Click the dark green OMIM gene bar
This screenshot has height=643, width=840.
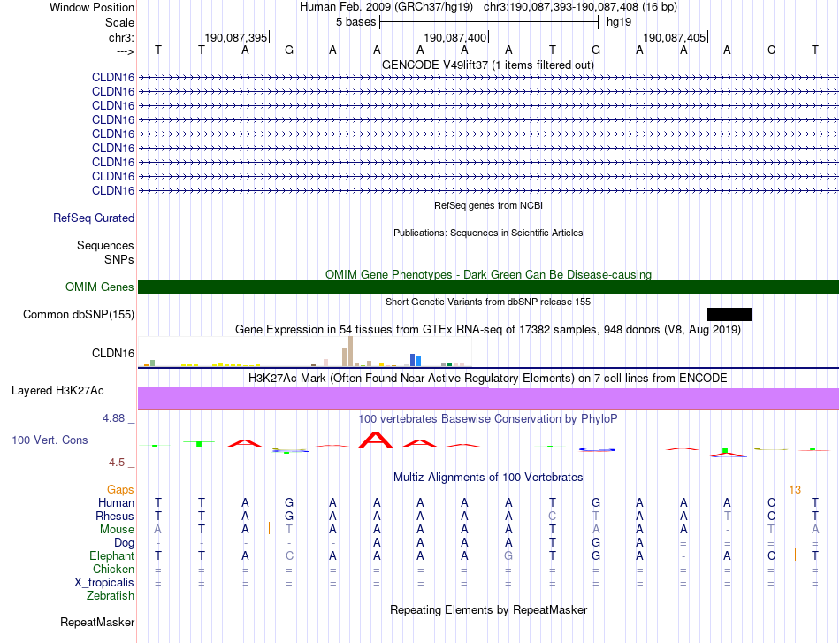click(488, 287)
